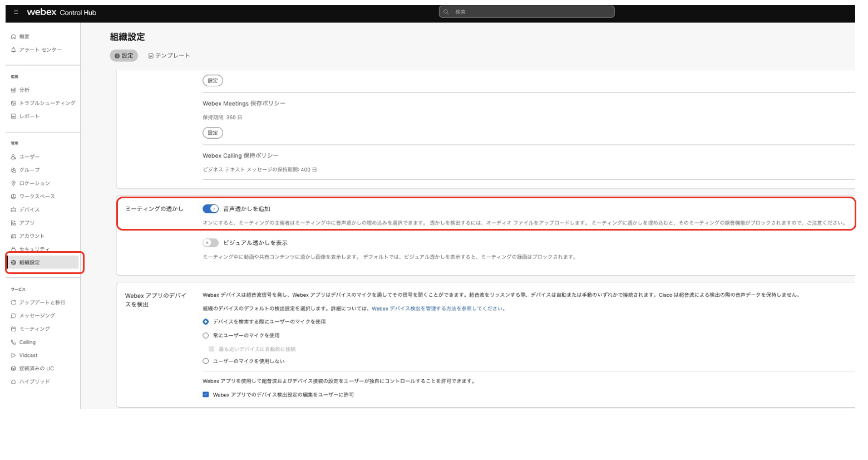Viewport: 868px width, 460px height.
Task: Click the ユーザー person icon
Action: (x=13, y=157)
